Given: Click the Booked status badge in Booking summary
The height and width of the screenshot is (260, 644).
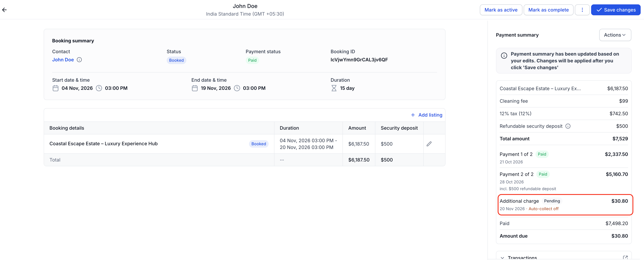Looking at the screenshot, I should [176, 60].
